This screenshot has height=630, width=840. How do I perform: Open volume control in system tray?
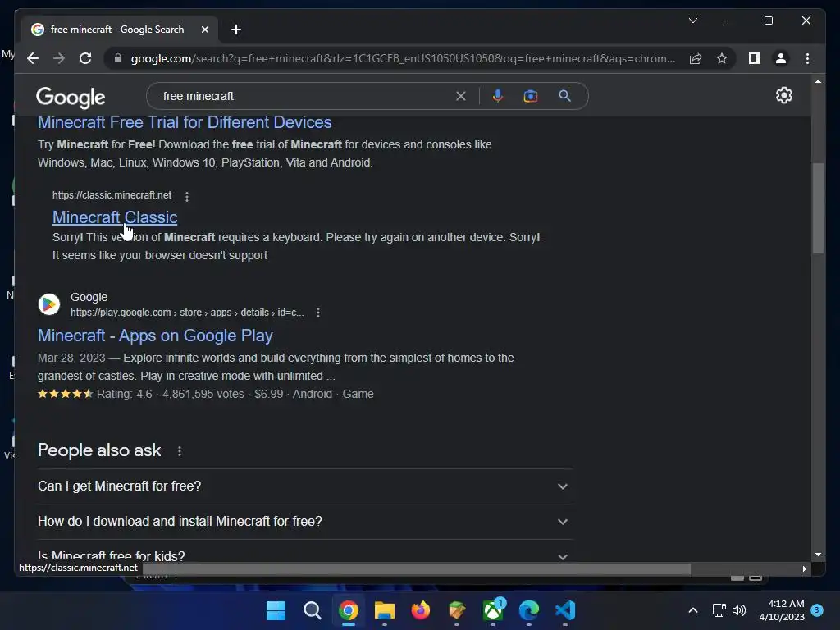739,610
